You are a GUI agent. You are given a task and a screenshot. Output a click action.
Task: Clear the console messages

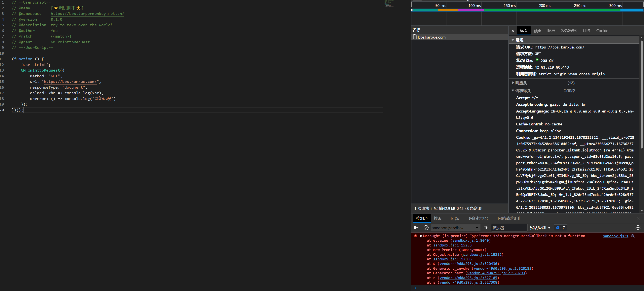click(x=426, y=228)
